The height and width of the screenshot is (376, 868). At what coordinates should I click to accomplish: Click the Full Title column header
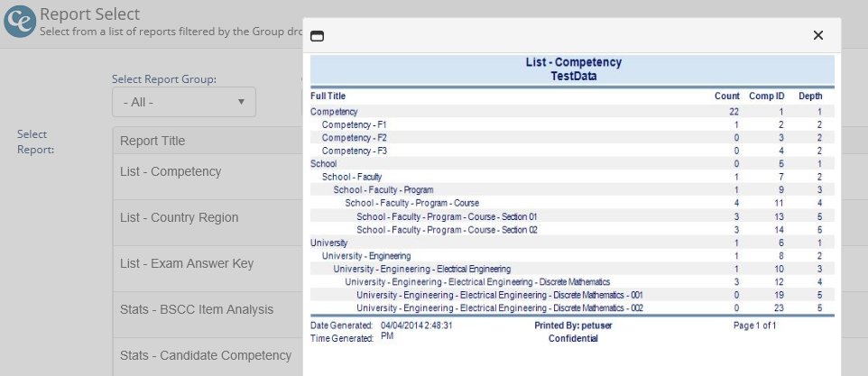[x=328, y=96]
